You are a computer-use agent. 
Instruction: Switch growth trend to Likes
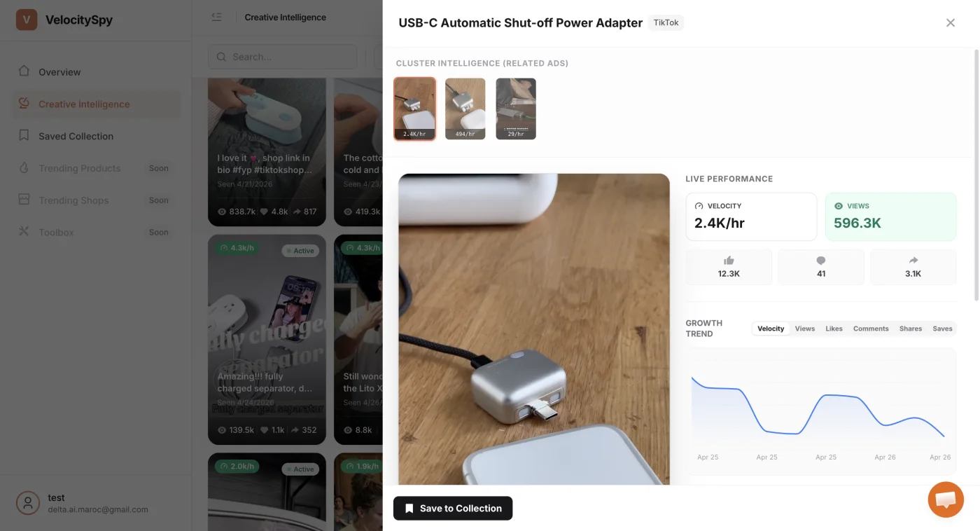(x=834, y=329)
